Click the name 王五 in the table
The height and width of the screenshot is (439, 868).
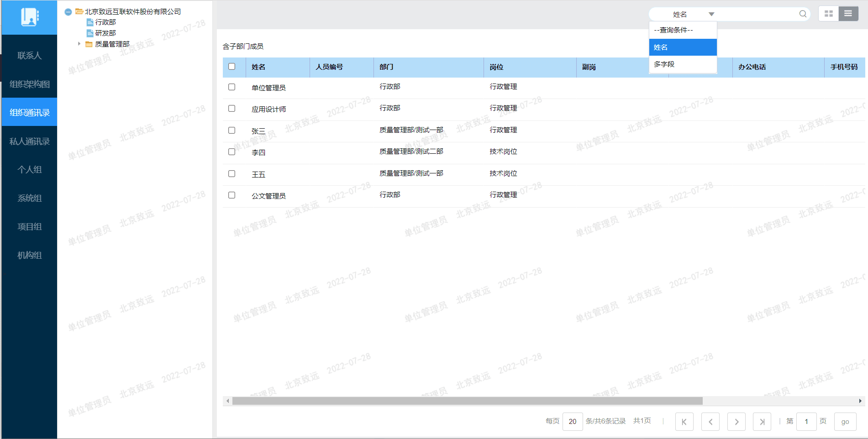258,175
